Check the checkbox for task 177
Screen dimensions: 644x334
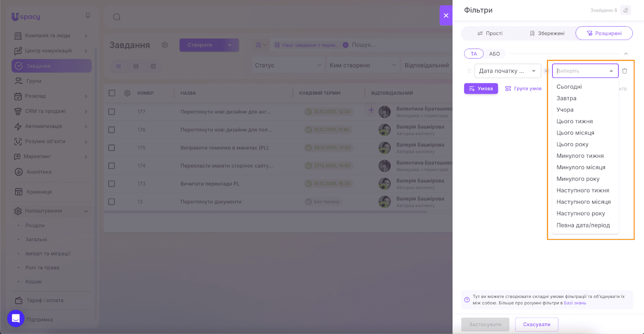[x=111, y=112]
